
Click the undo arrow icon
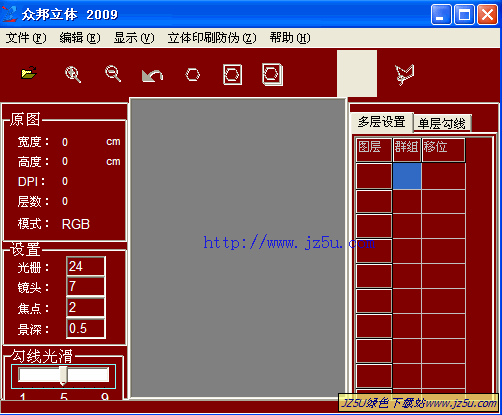(x=152, y=75)
